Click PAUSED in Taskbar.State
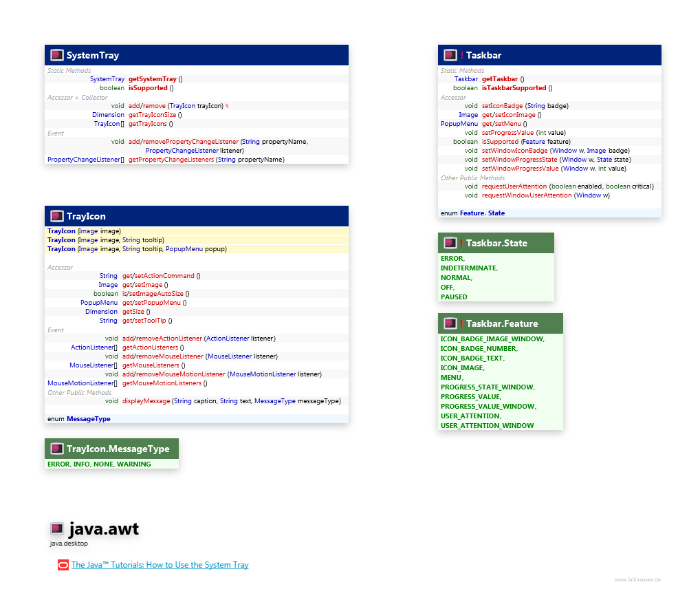The image size is (700, 611). 454,297
